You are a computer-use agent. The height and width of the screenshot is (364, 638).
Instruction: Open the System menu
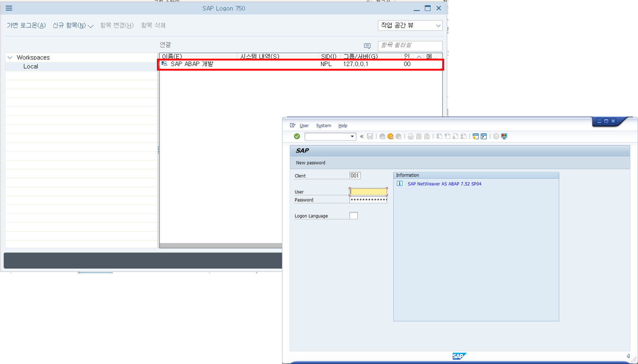(x=323, y=126)
